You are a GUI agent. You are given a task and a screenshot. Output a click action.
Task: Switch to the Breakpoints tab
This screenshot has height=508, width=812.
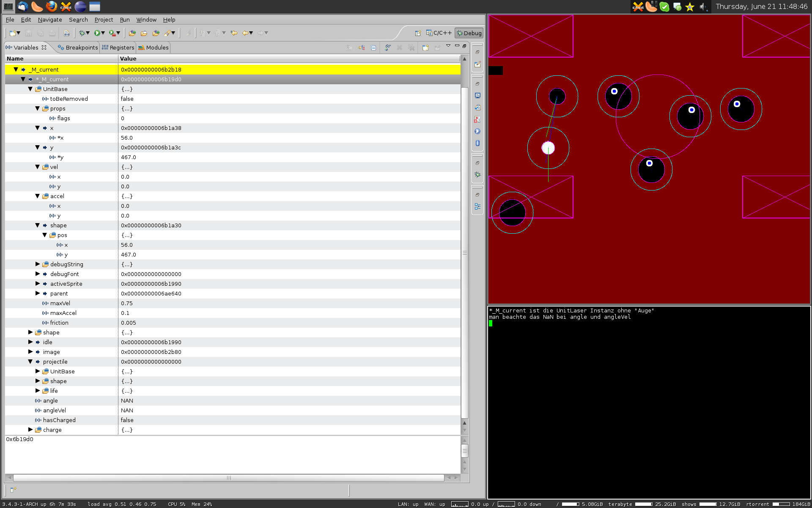78,47
